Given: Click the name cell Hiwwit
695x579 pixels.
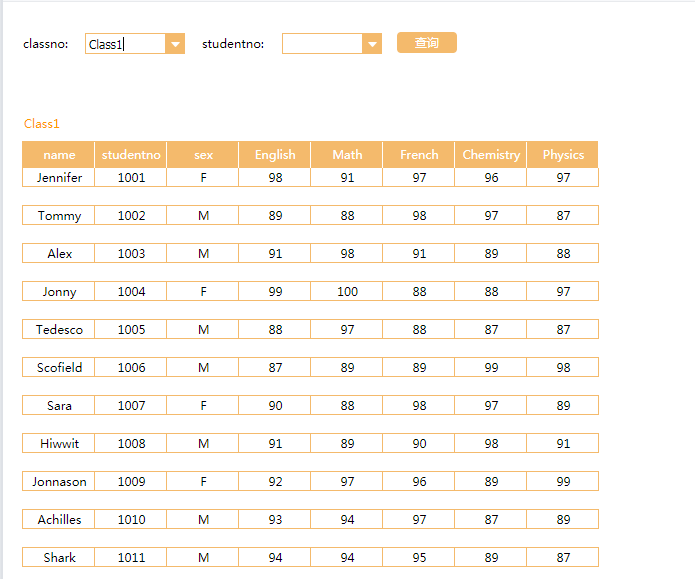Looking at the screenshot, I should 59,443.
